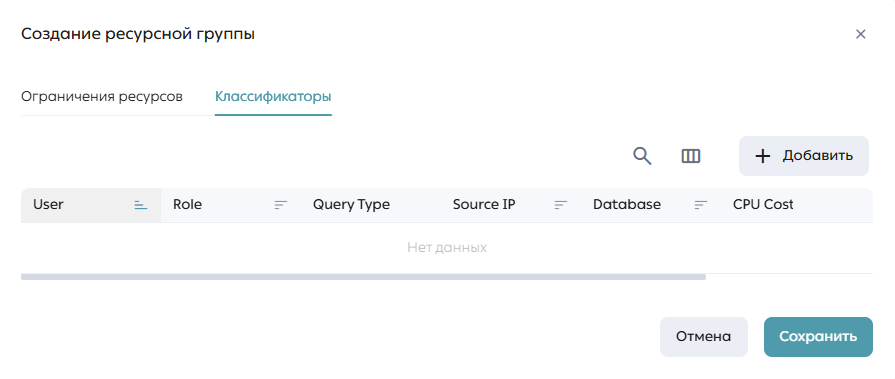Click the horizontal table scrollbar

[363, 277]
